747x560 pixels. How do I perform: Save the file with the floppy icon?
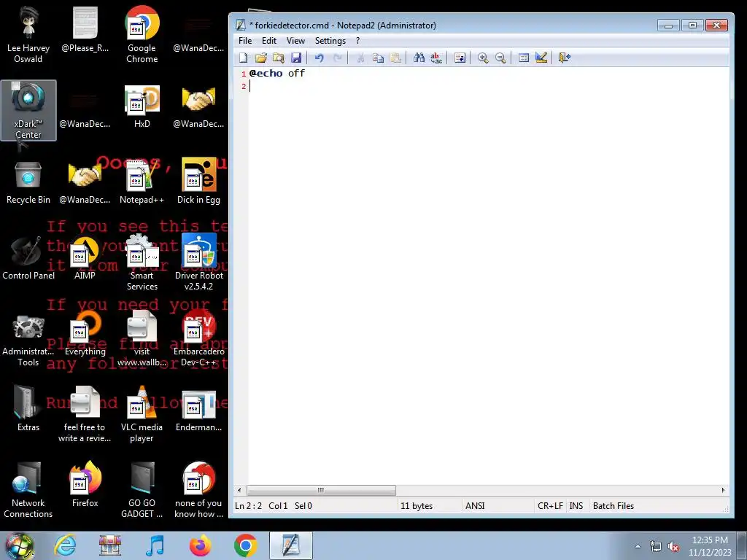(296, 58)
